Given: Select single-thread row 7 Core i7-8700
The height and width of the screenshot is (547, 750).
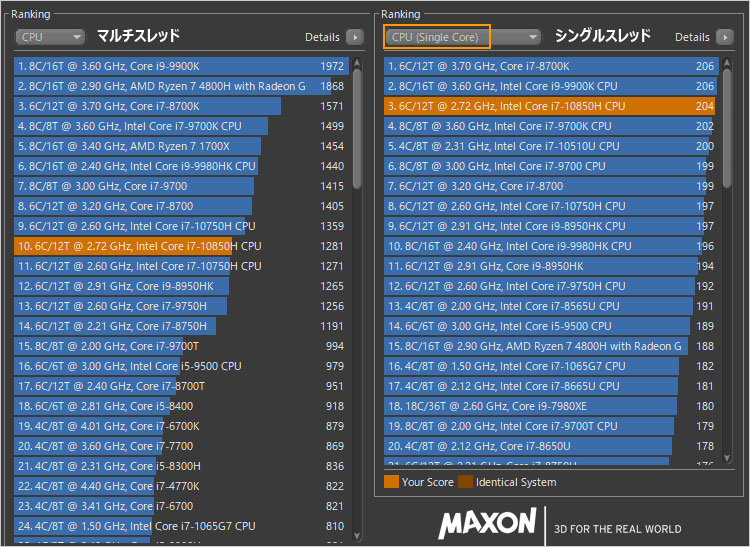Looking at the screenshot, I should click(551, 186).
